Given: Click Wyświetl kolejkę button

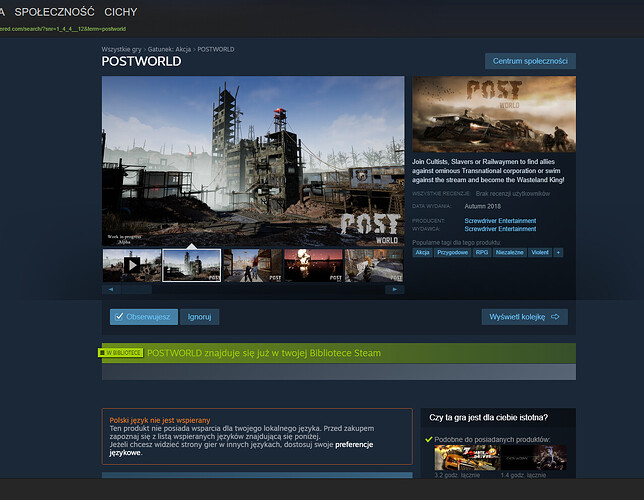Looking at the screenshot, I should click(x=524, y=317).
